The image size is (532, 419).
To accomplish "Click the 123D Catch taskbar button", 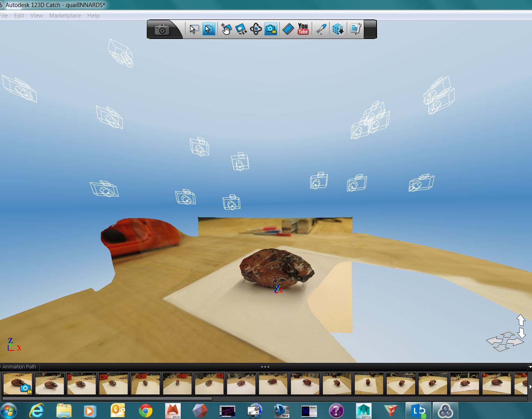I will coord(445,411).
